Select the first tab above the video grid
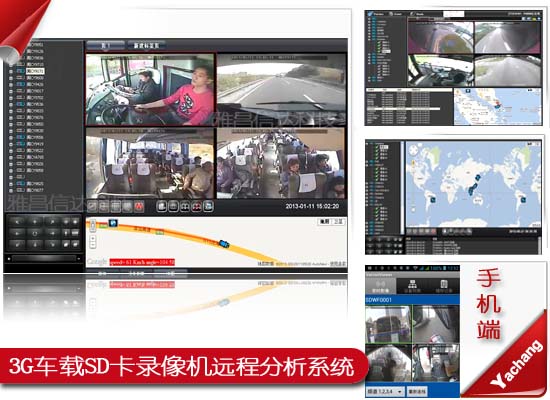The height and width of the screenshot is (400, 550). (x=106, y=45)
